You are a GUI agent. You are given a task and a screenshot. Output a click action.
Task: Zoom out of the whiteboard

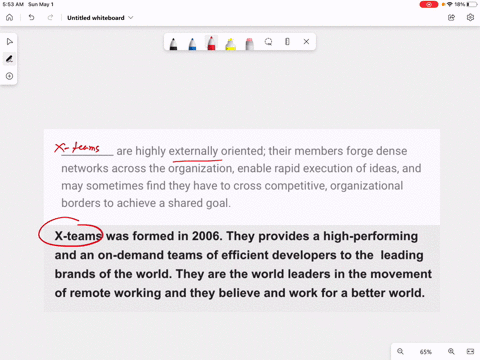[400, 351]
